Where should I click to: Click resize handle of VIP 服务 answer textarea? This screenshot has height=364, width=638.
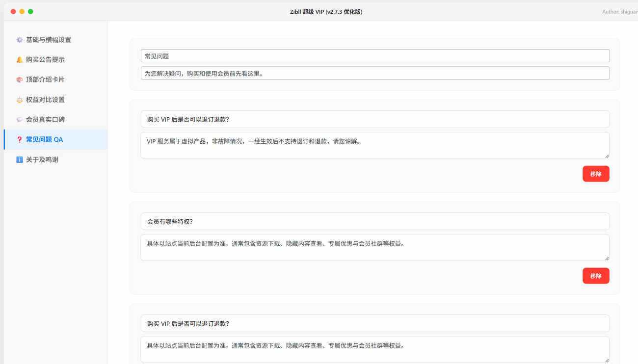[607, 156]
